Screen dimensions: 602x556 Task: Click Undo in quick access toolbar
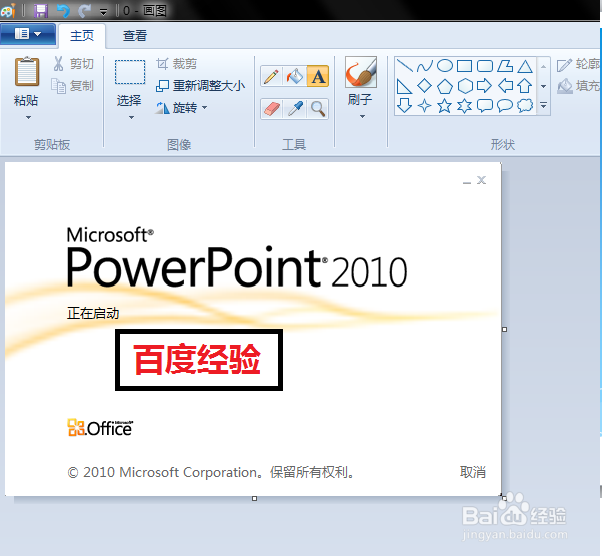click(x=63, y=10)
